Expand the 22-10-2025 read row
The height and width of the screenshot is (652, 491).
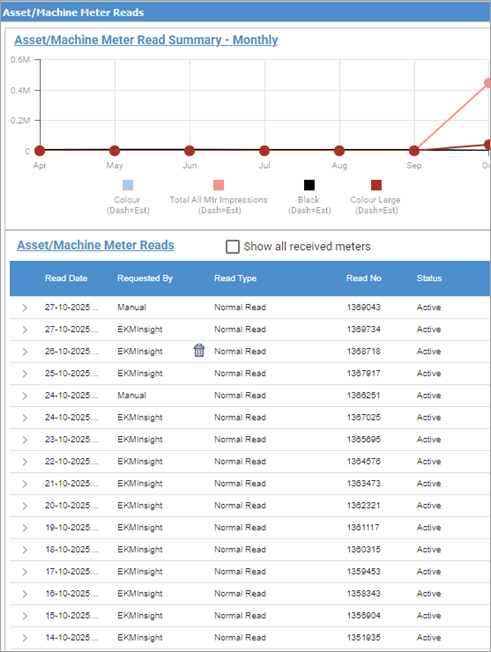25,462
